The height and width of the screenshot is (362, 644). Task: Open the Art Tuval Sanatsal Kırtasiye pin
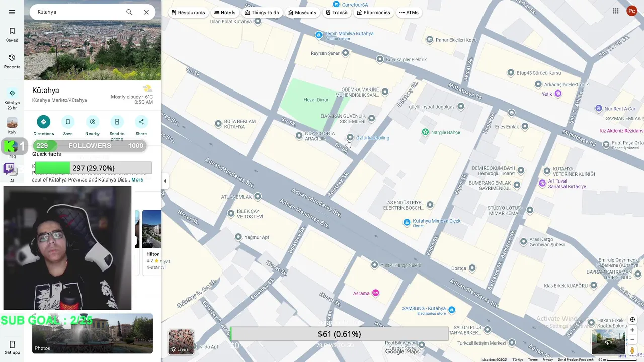point(542,183)
